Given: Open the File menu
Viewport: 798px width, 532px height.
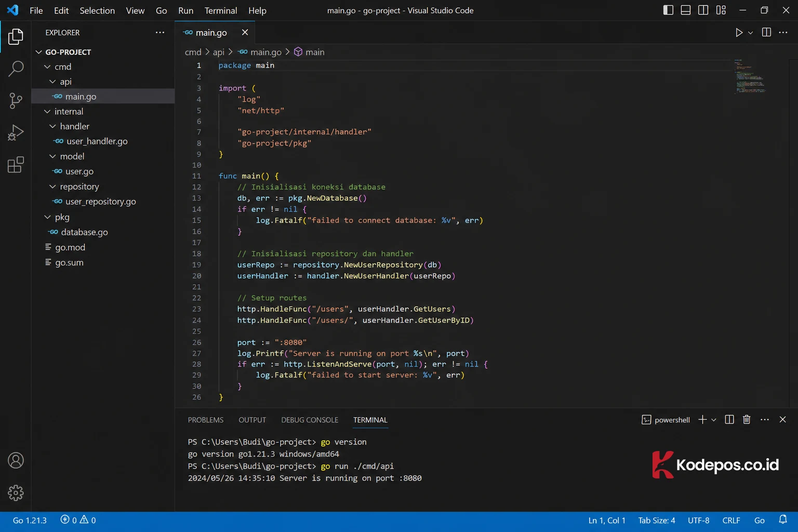Looking at the screenshot, I should click(x=36, y=10).
